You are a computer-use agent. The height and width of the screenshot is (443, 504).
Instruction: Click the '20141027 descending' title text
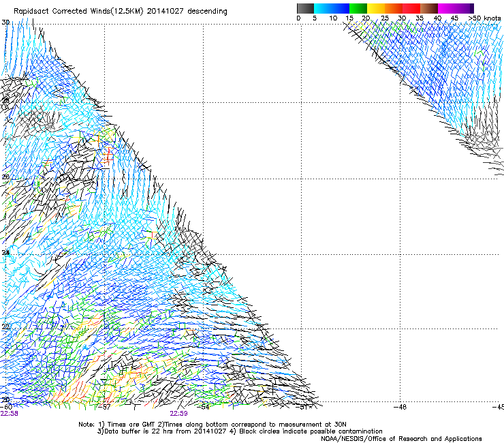tap(187, 12)
